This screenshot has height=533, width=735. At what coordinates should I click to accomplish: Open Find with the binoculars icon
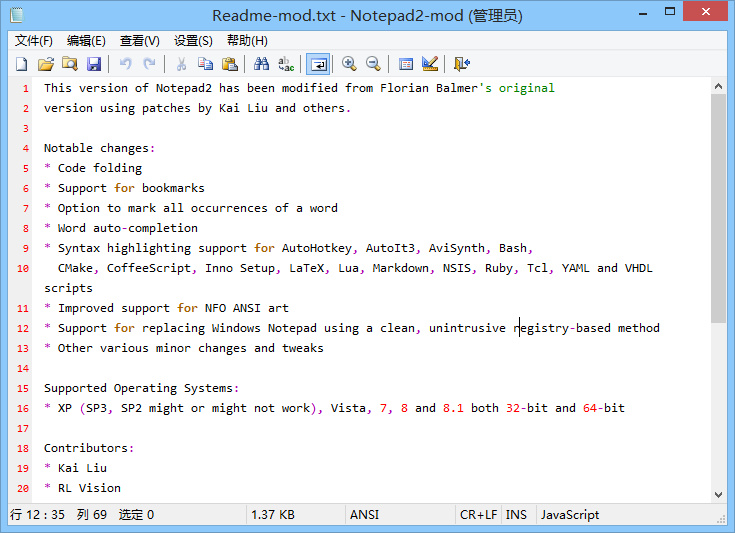pos(261,64)
